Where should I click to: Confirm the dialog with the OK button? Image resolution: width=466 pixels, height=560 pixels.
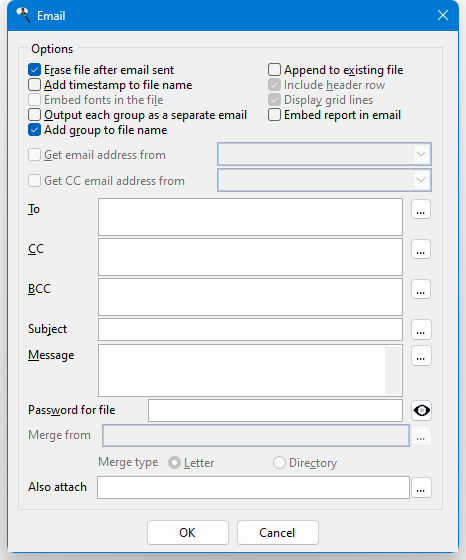[x=188, y=532]
